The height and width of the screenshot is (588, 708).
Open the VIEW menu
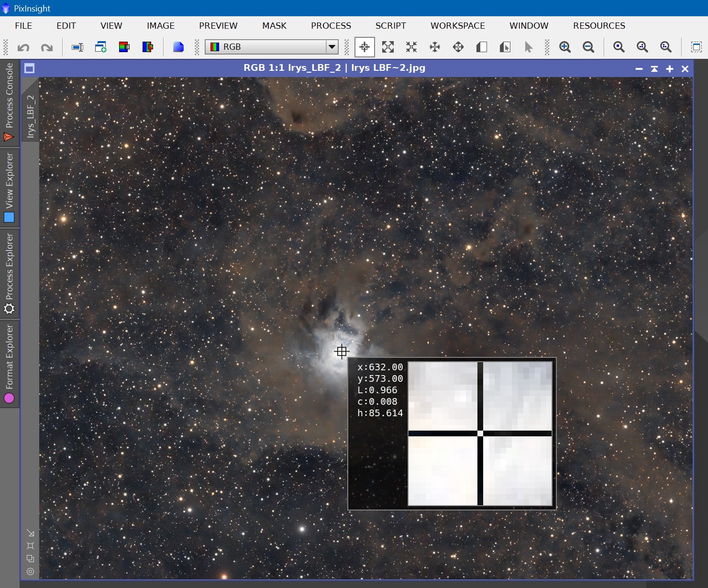[111, 26]
